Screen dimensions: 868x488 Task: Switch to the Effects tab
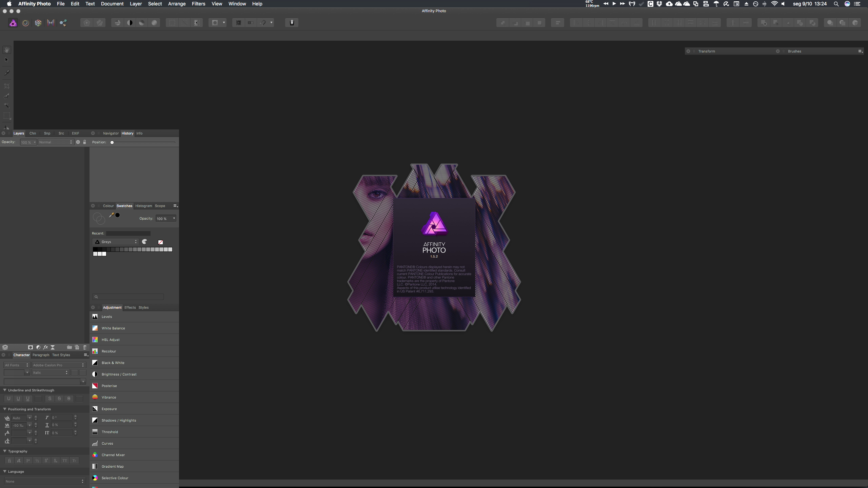pyautogui.click(x=130, y=308)
